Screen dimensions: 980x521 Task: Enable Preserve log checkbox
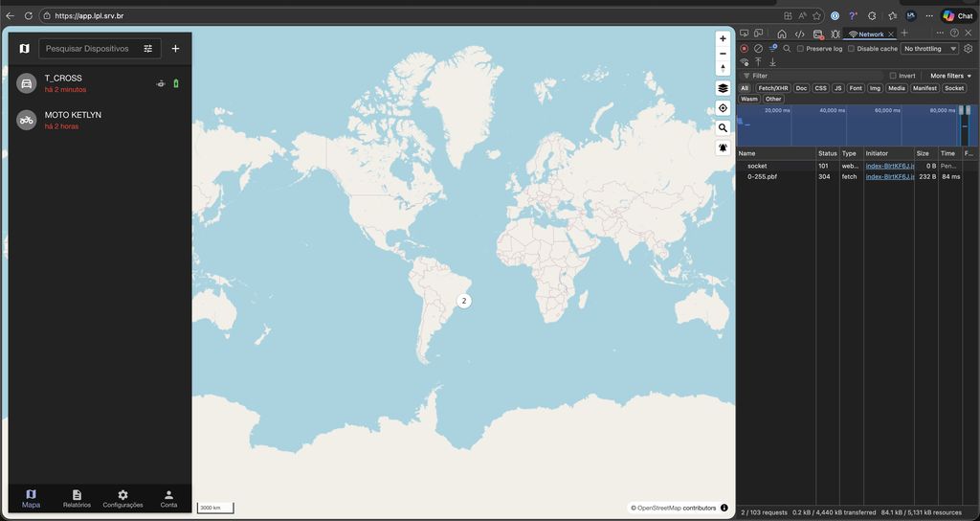(x=800, y=49)
